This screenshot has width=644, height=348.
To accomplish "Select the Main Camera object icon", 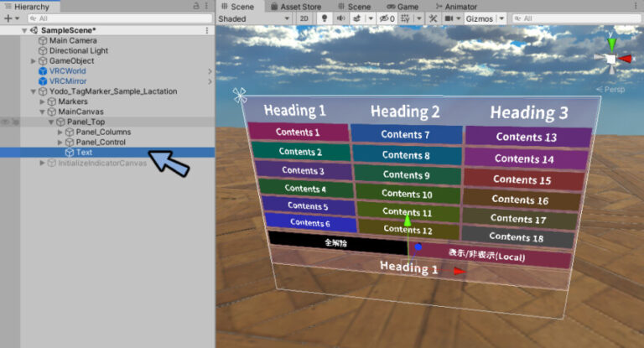I will [43, 41].
